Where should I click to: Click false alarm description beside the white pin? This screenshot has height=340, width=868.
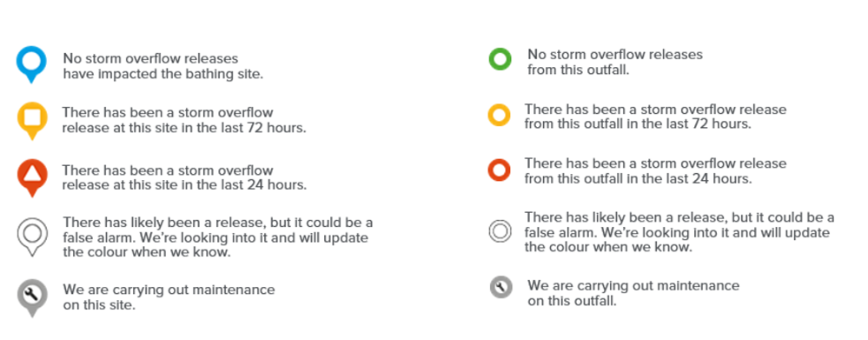click(x=217, y=237)
